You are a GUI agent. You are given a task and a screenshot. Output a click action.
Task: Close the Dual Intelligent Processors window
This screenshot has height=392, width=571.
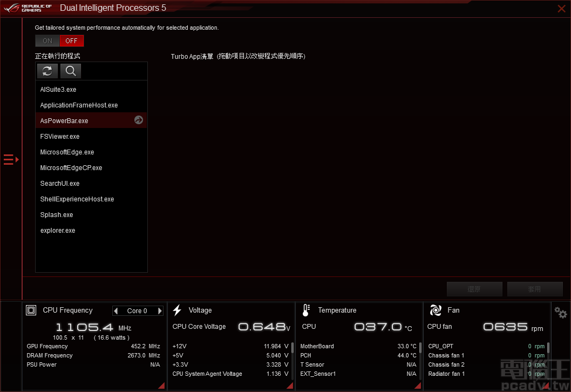[561, 9]
